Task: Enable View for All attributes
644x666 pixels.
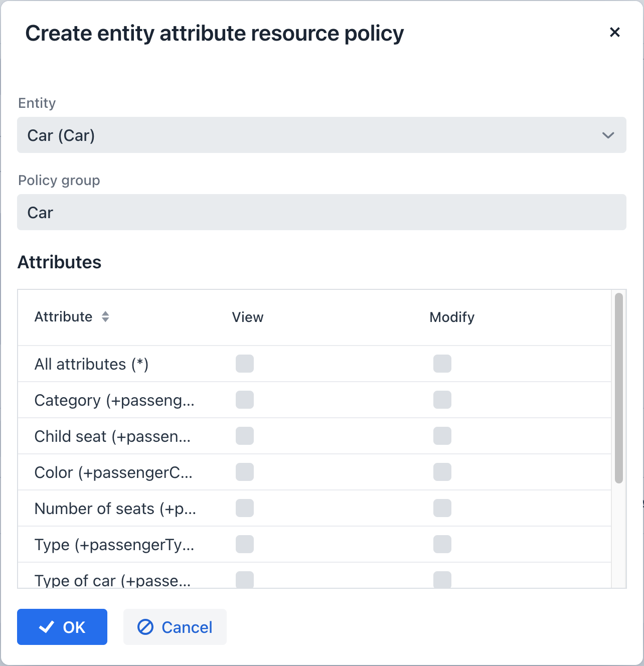Action: (245, 364)
